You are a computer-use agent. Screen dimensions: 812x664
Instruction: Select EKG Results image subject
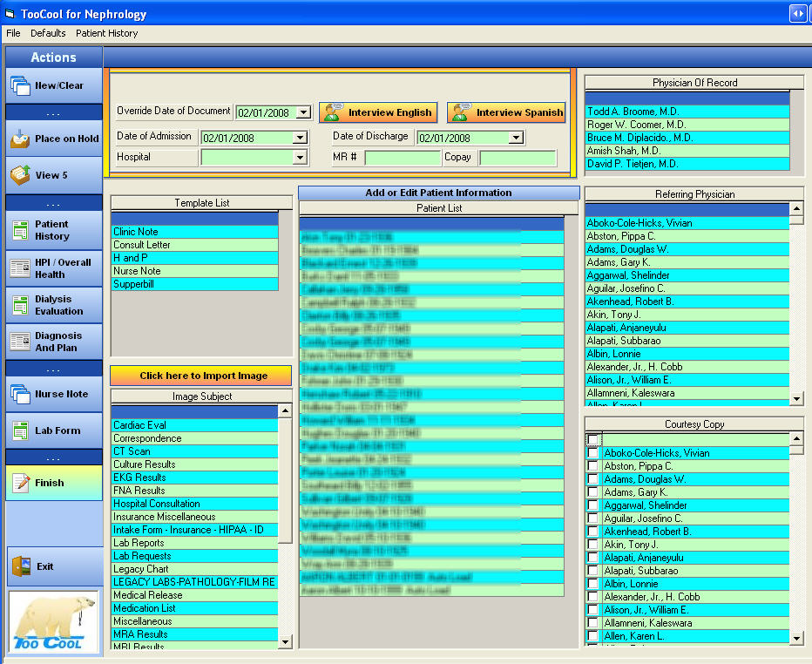click(x=195, y=477)
